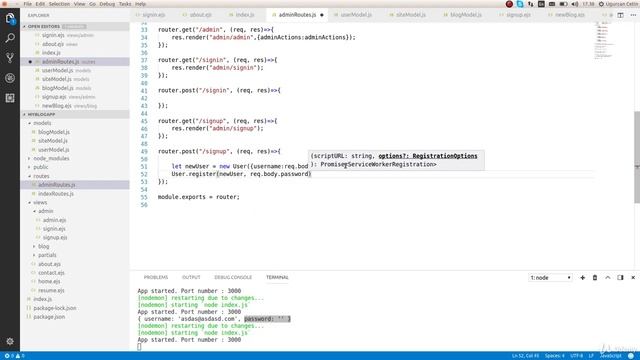Open home.ejs in the views folder
640x360 pixels.
49,282
